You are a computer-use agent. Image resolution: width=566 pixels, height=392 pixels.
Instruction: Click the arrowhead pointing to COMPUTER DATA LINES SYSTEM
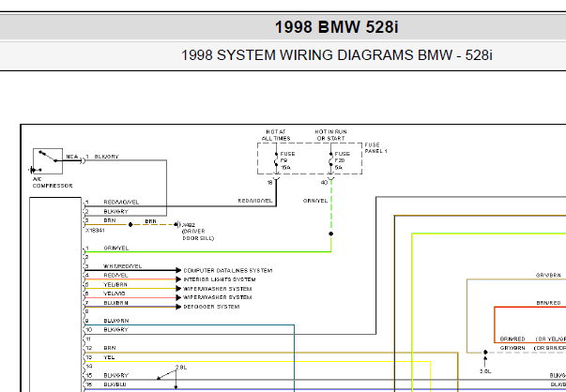(x=178, y=270)
